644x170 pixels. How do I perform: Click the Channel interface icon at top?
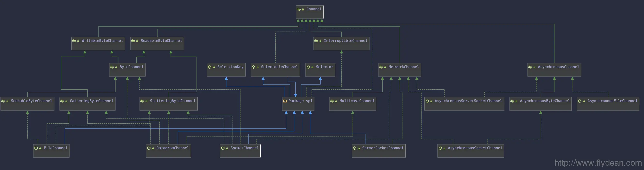tap(299, 9)
